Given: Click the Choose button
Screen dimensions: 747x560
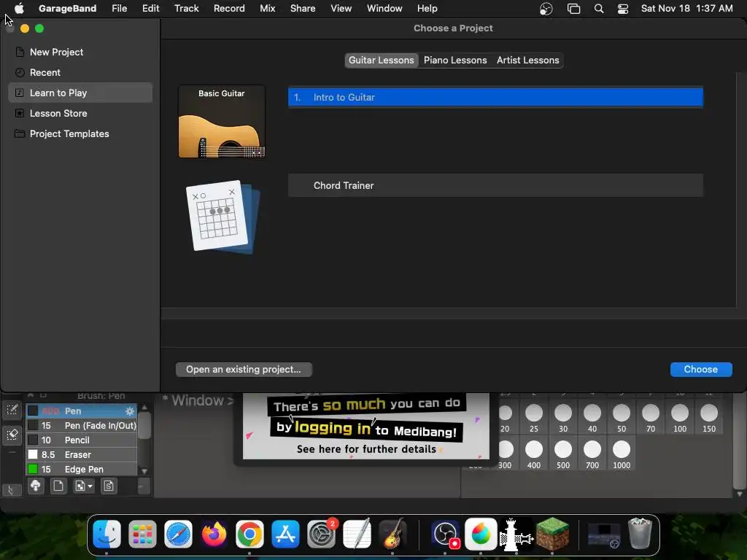Looking at the screenshot, I should (x=701, y=370).
